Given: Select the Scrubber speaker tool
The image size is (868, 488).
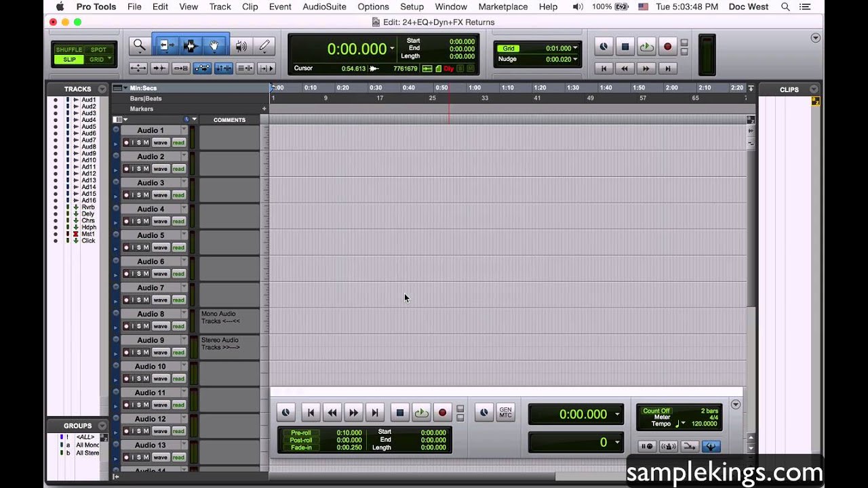Looking at the screenshot, I should pyautogui.click(x=241, y=46).
